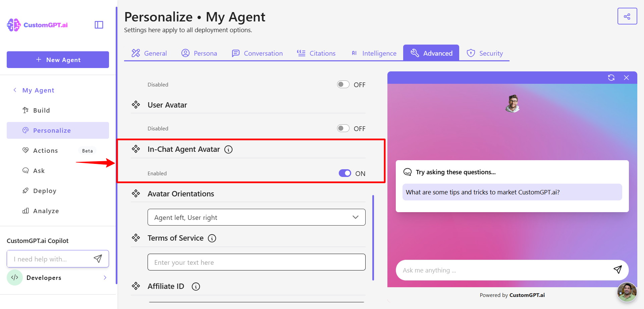The width and height of the screenshot is (644, 309).
Task: Click info icon next to Terms of Service
Action: pos(212,238)
